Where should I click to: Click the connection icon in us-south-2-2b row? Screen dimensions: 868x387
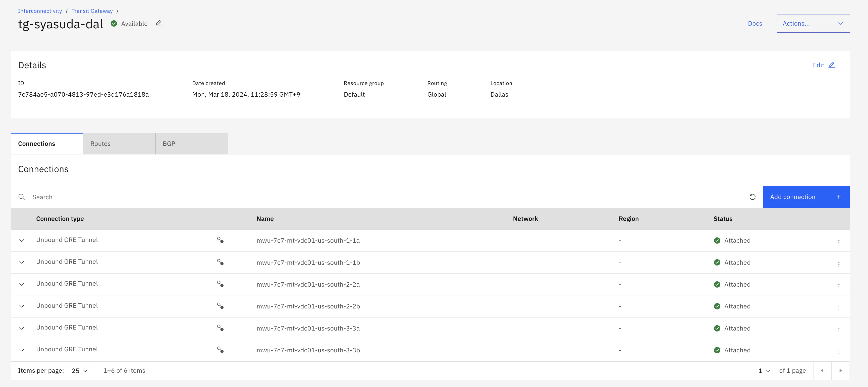coord(220,306)
